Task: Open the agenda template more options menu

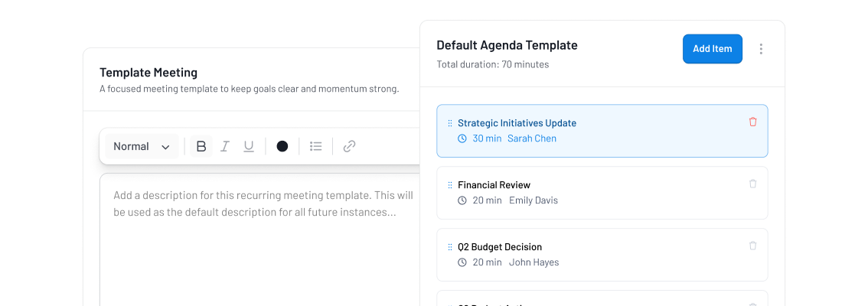Action: tap(761, 49)
